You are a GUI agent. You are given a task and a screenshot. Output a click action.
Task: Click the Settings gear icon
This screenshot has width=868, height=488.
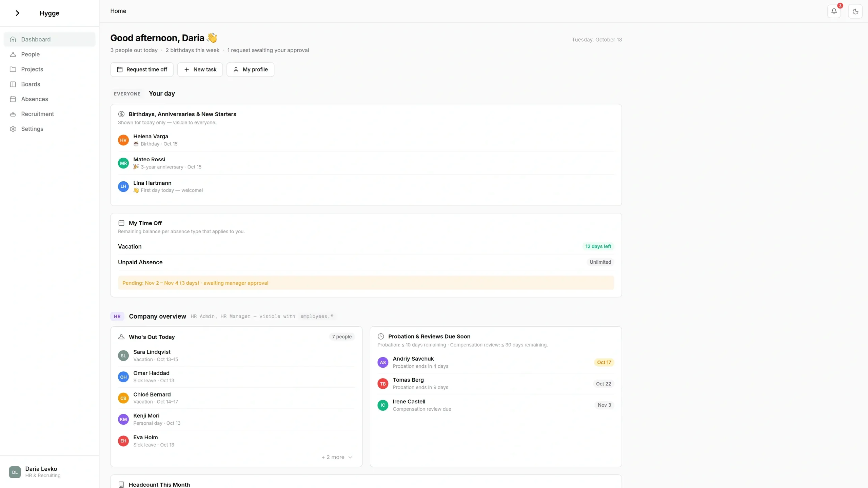tap(13, 129)
